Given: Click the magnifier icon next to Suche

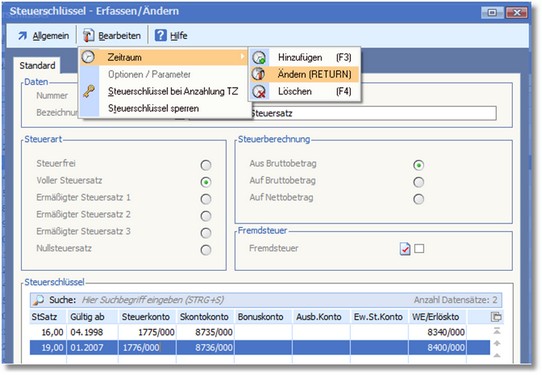Looking at the screenshot, I should (x=38, y=300).
